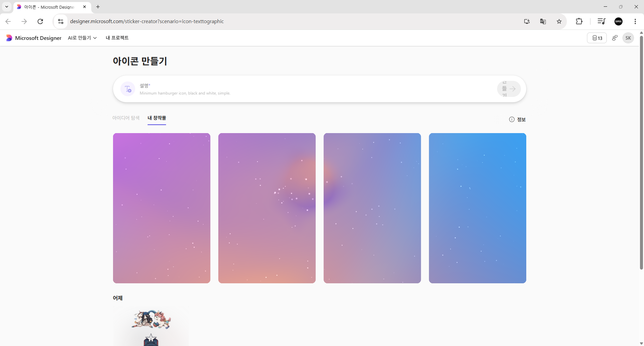The height and width of the screenshot is (346, 644).
Task: Open the SK account avatar
Action: (628, 38)
